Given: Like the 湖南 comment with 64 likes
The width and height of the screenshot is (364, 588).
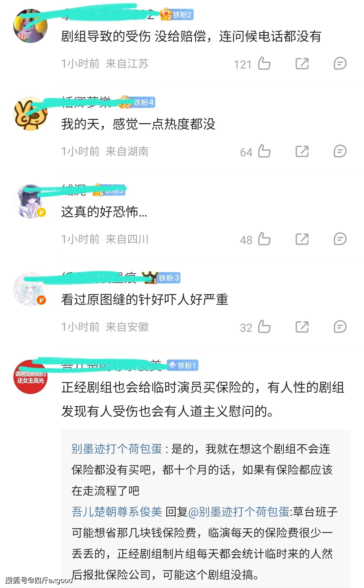Looking at the screenshot, I should click(264, 151).
